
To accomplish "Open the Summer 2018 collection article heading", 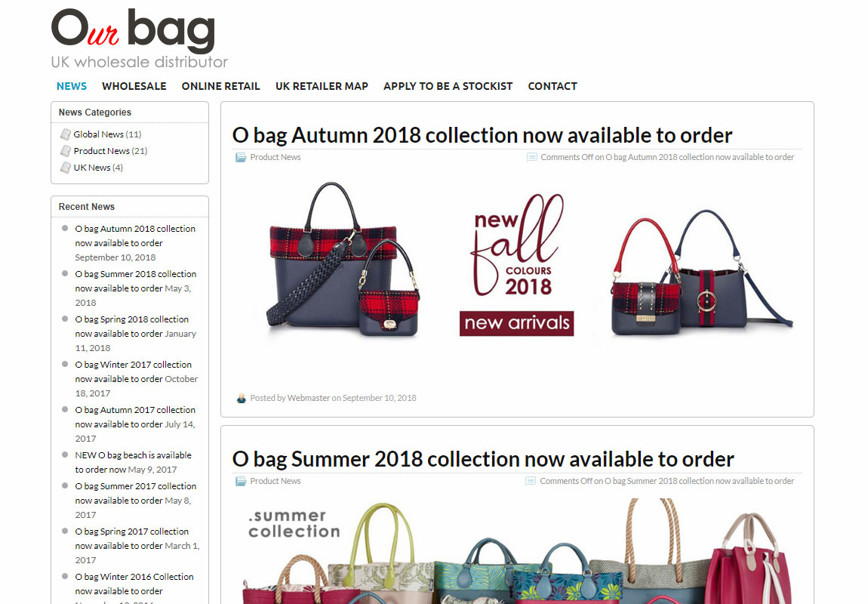I will point(483,459).
